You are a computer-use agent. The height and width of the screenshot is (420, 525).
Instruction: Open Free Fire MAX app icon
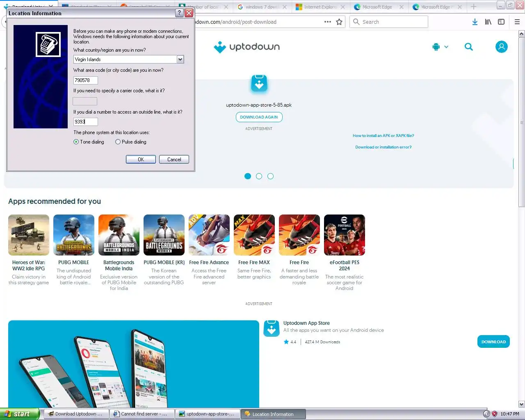pos(254,235)
